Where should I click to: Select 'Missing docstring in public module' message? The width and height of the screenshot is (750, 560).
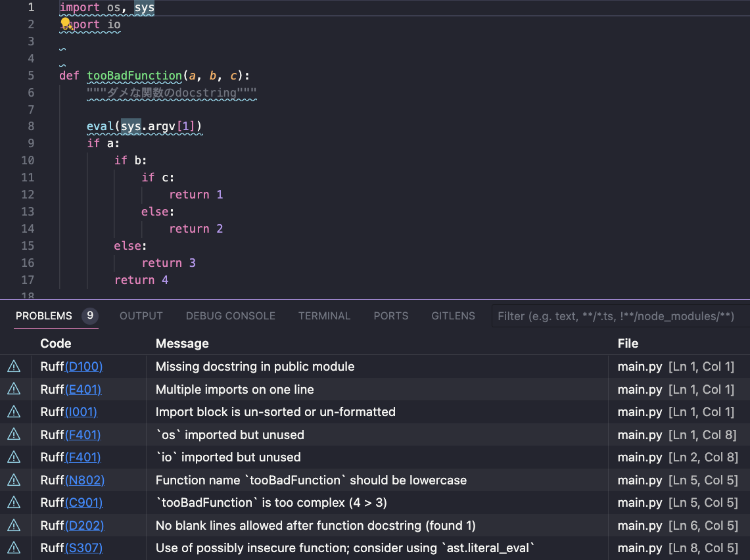255,366
